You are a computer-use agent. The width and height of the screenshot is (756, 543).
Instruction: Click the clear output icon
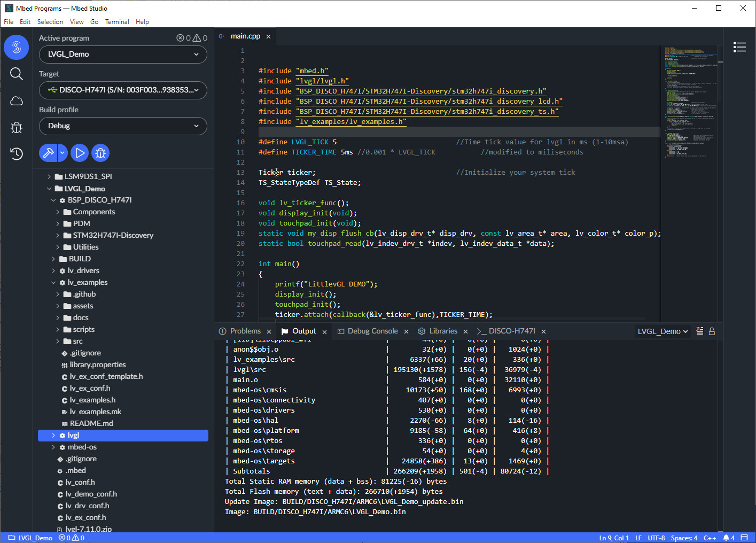tap(699, 331)
